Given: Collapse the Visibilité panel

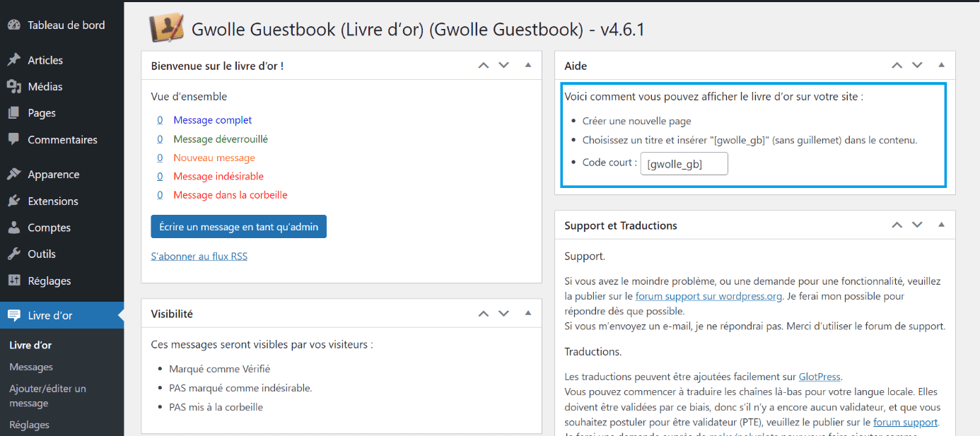Looking at the screenshot, I should [x=527, y=314].
